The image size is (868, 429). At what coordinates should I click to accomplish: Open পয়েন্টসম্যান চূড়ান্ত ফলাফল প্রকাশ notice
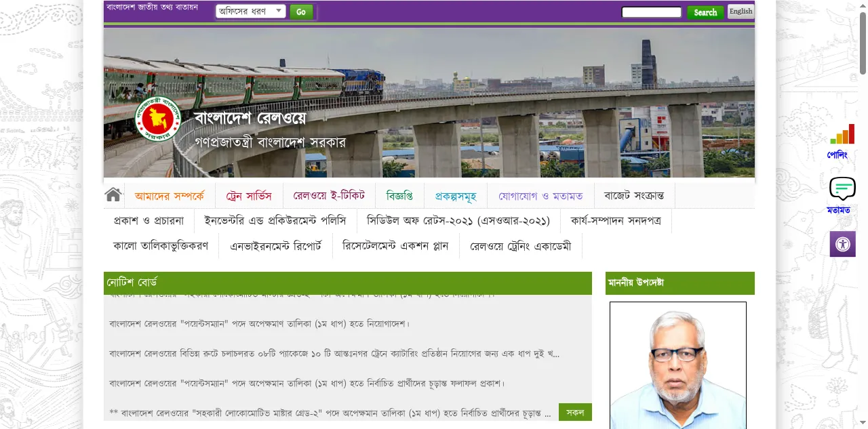pos(308,384)
